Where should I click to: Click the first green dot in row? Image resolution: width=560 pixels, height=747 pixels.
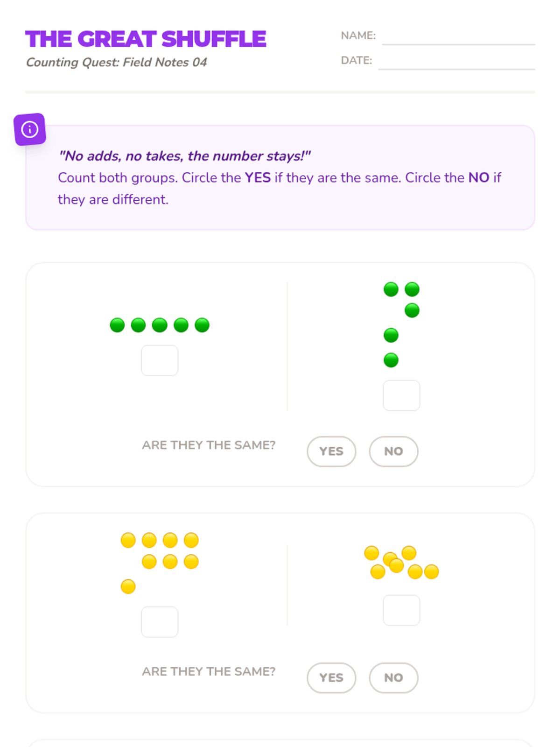tap(117, 325)
